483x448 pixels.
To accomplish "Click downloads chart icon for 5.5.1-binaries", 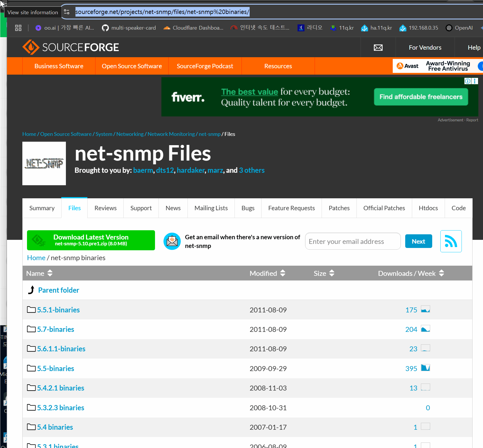I will 426,309.
